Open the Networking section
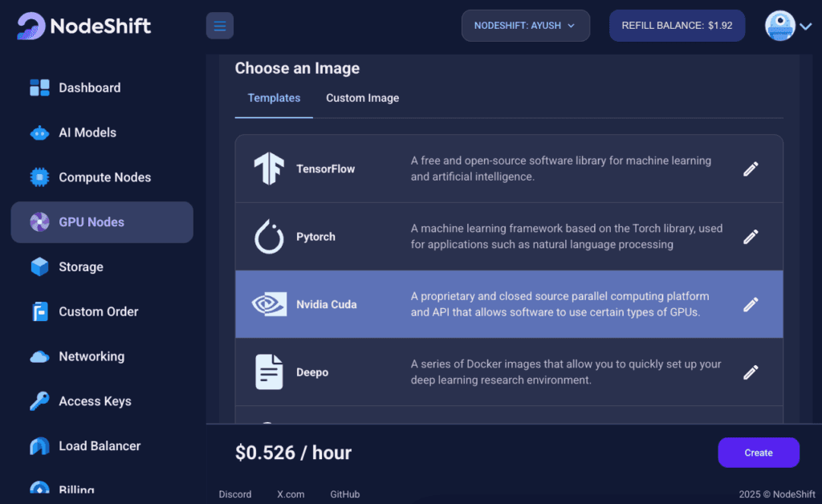 coord(92,357)
